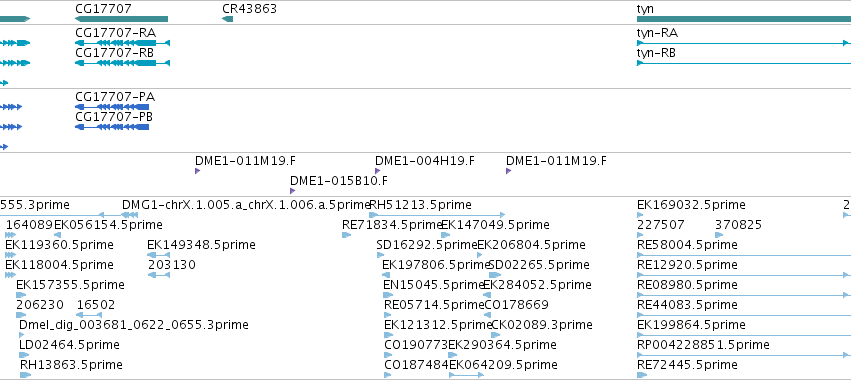Click the RE71834.5prime EST marker
Image resolution: width=851 pixels, height=380 pixels.
(x=347, y=235)
